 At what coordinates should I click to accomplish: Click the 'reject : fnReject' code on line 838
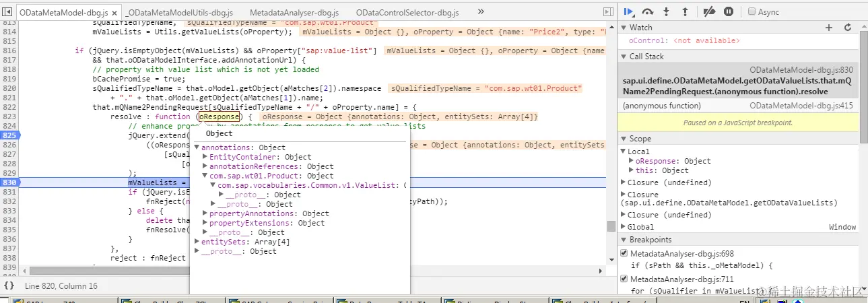tap(147, 258)
